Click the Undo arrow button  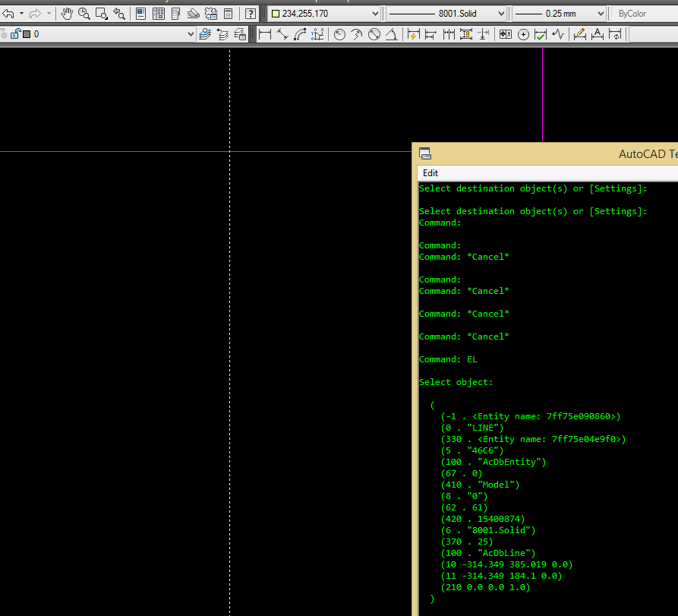pos(8,14)
